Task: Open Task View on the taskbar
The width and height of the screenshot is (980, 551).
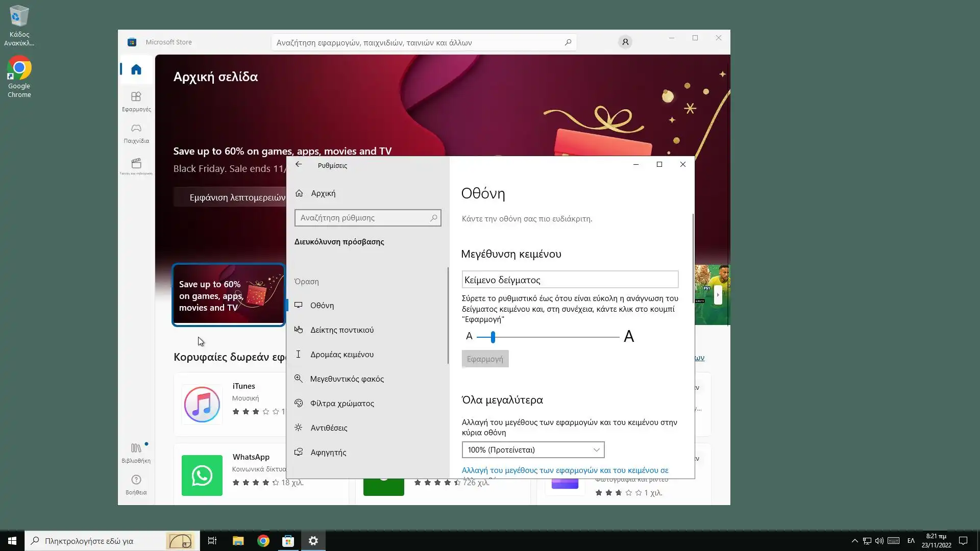Action: [x=212, y=541]
